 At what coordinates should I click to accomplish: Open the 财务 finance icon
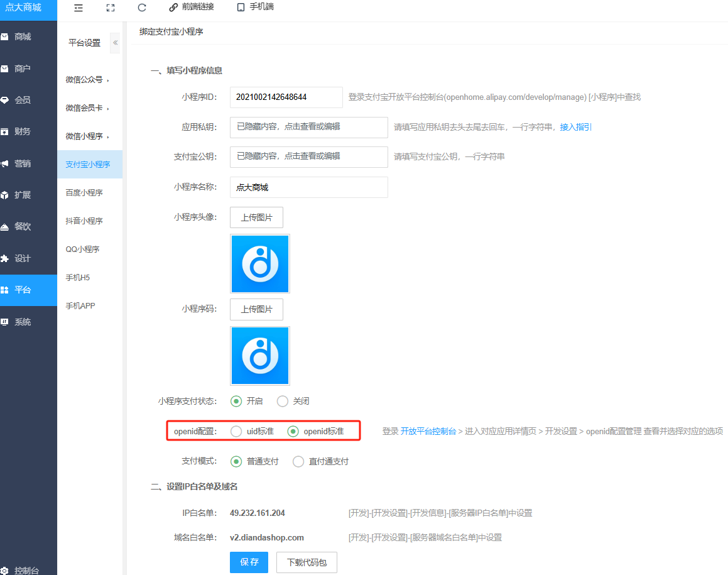(4, 132)
